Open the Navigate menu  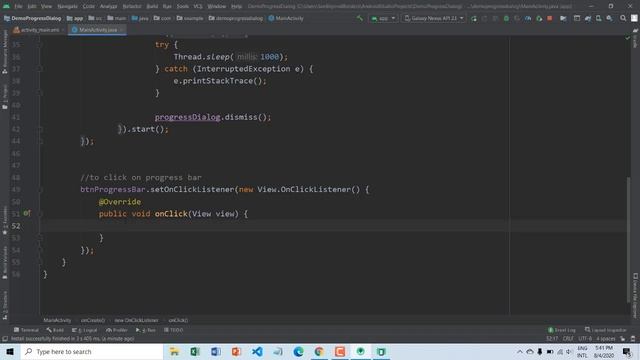pos(67,6)
